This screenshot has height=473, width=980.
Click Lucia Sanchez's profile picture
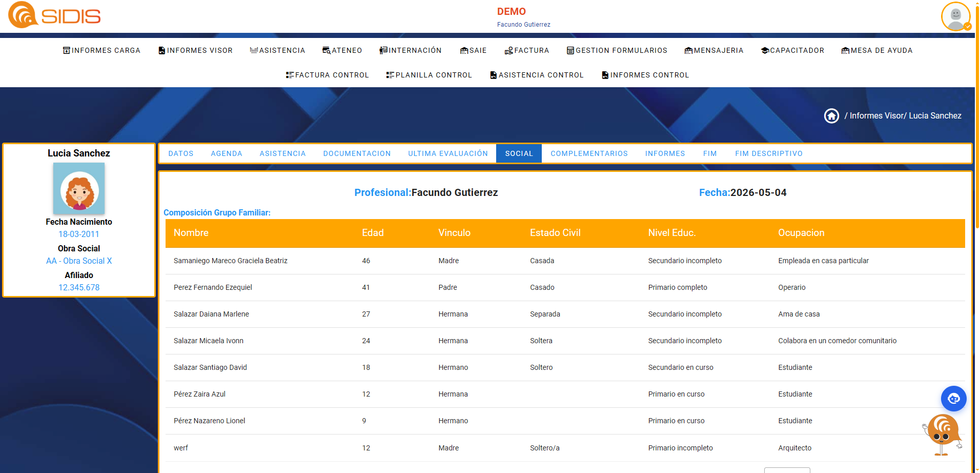click(79, 188)
